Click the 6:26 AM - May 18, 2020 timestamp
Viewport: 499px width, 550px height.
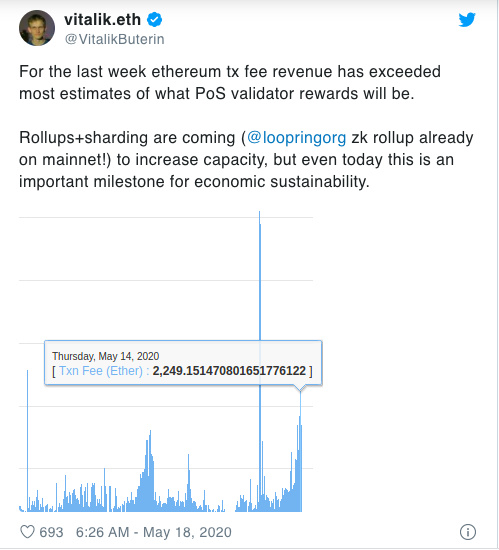154,532
